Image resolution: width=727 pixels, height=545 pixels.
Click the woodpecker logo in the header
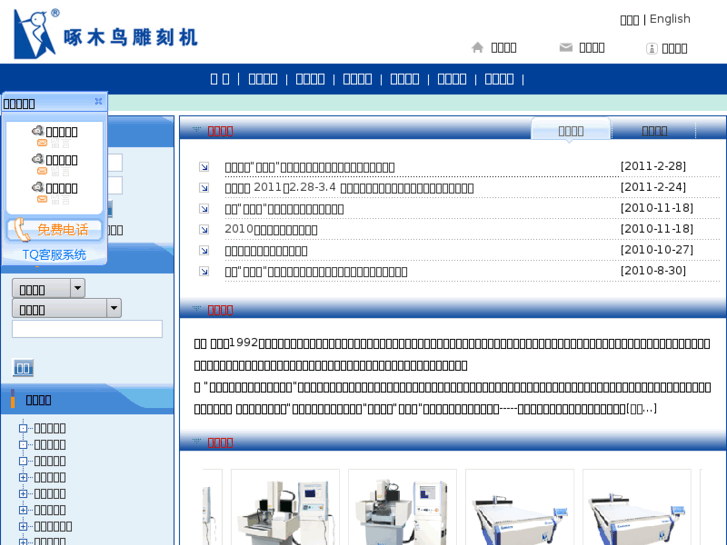[x=35, y=34]
